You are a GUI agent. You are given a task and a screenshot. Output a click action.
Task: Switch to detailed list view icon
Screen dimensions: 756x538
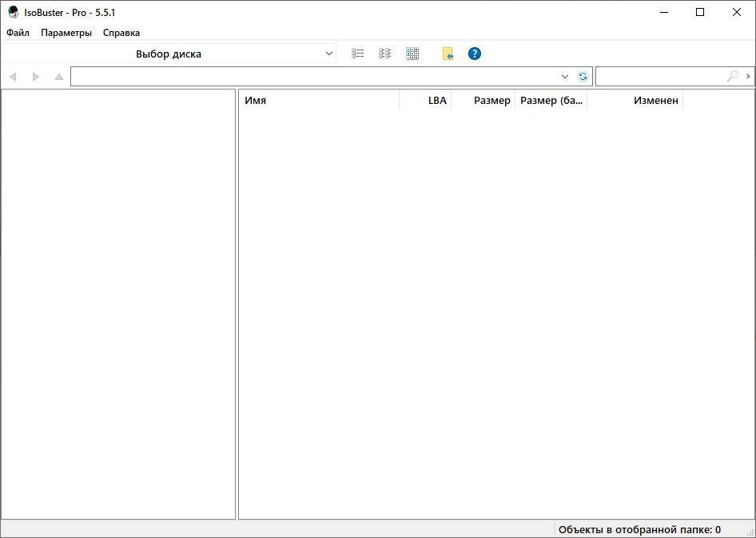tap(358, 54)
